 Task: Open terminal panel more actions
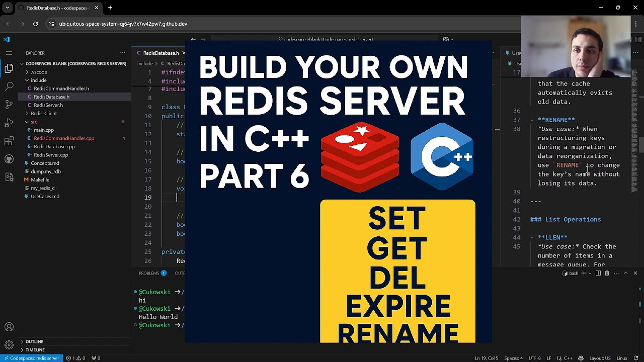point(616,273)
